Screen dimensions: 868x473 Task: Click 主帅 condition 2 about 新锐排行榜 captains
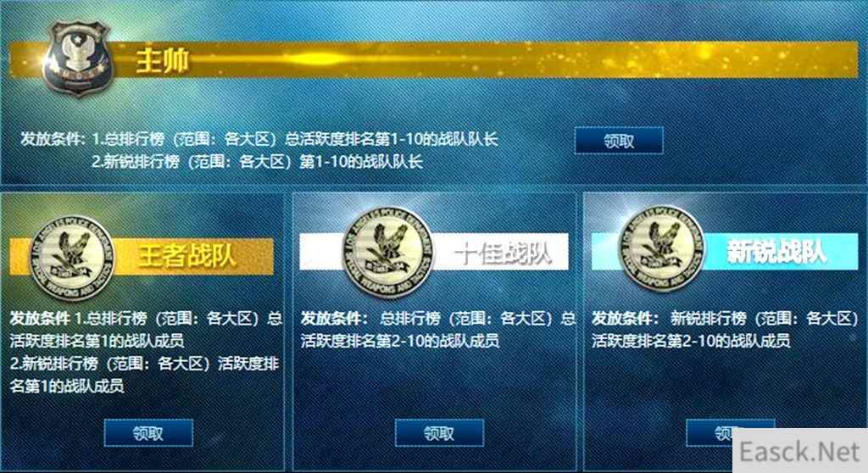(258, 162)
